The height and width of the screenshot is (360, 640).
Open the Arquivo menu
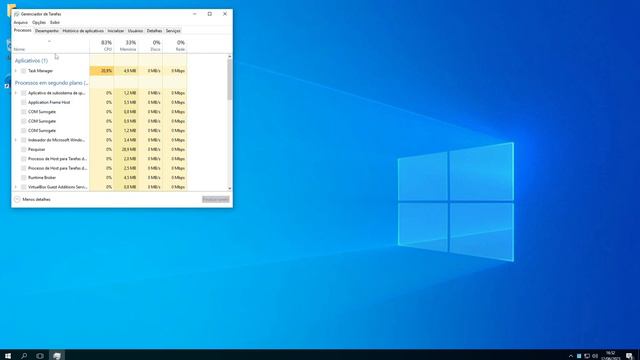pos(20,22)
